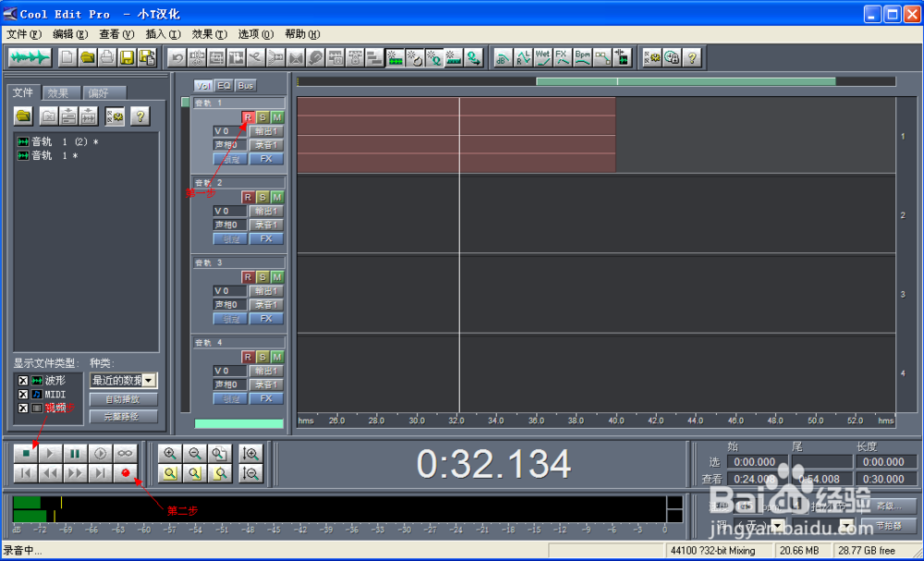
Task: Click the fast forward button
Action: click(76, 472)
